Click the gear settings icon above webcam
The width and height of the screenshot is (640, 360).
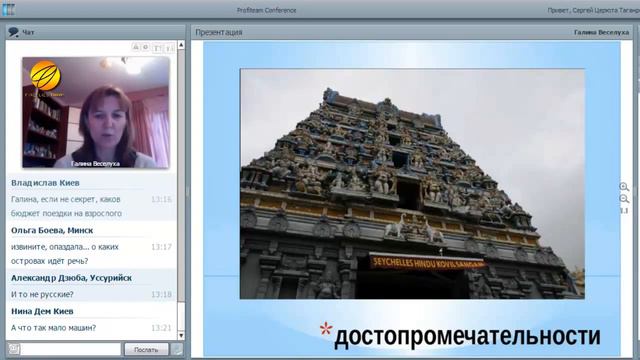pos(145,47)
